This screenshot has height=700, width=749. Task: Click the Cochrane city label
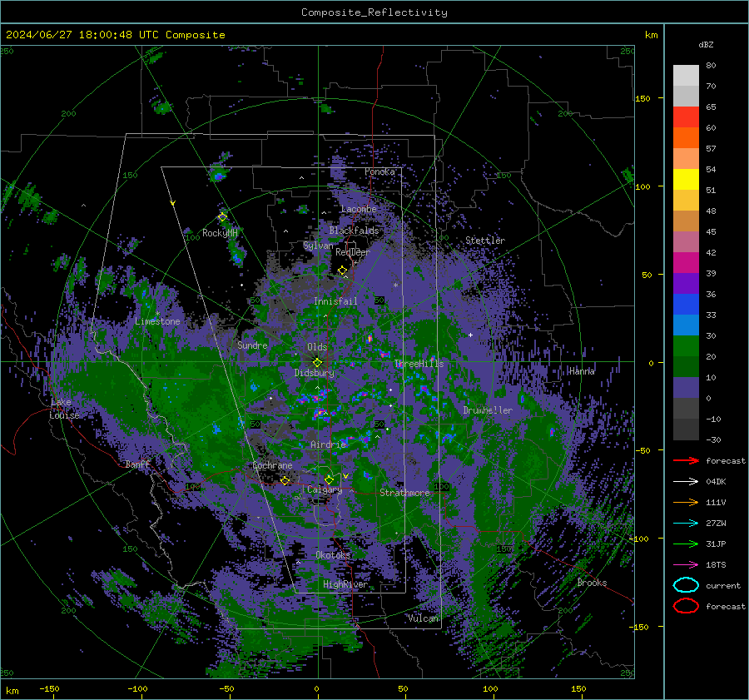272,465
